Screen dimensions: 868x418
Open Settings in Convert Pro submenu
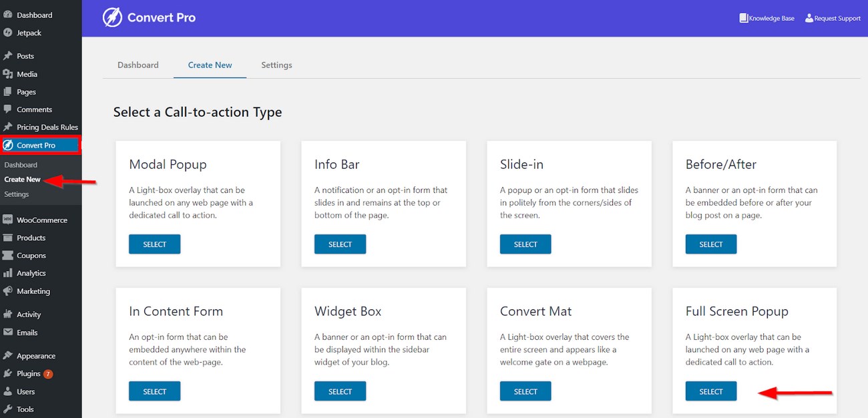pos(17,194)
